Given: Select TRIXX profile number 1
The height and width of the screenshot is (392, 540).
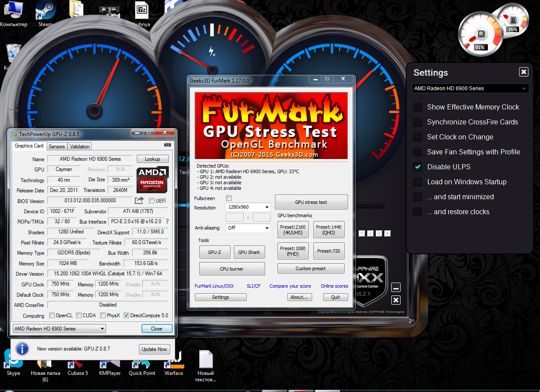Looking at the screenshot, I should tap(362, 233).
